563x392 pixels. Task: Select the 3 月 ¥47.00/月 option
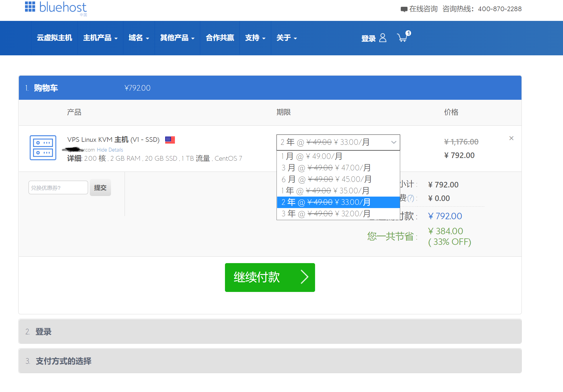tap(338, 168)
